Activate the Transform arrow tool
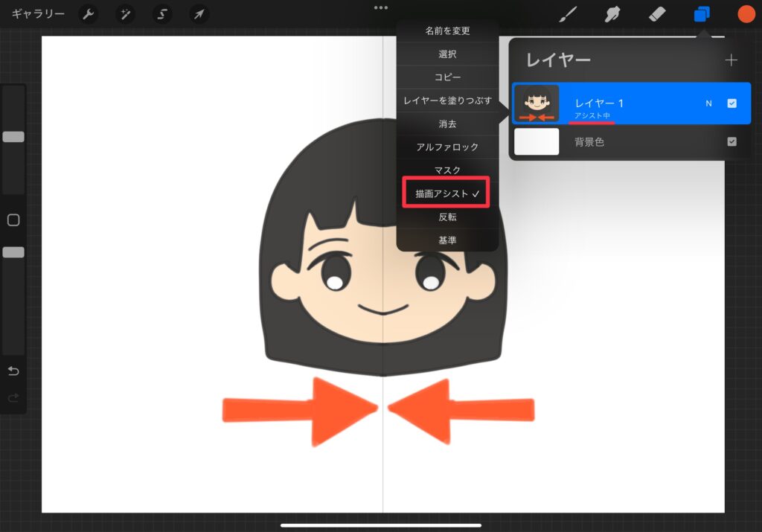 click(x=198, y=14)
